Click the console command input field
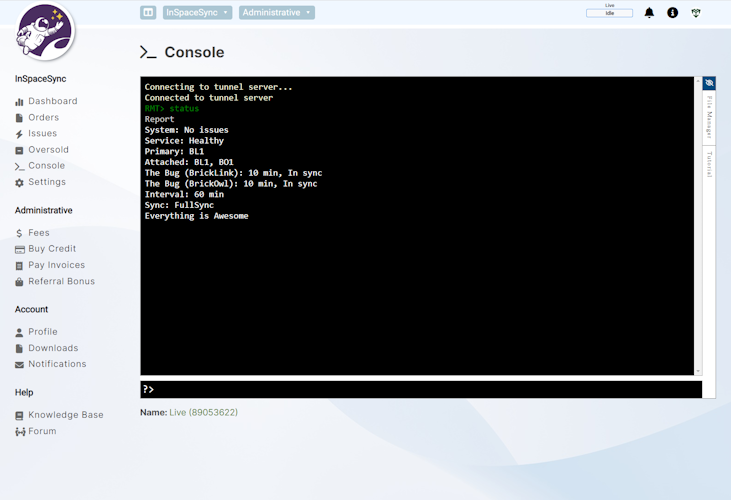Viewport: 731px width, 500px height. point(420,389)
